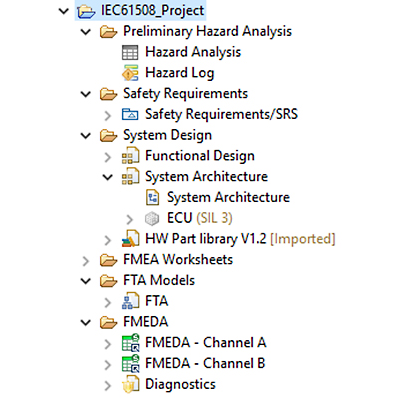Image resolution: width=400 pixels, height=398 pixels.
Task: Select the Safety Requirements folder label
Action: tap(185, 94)
